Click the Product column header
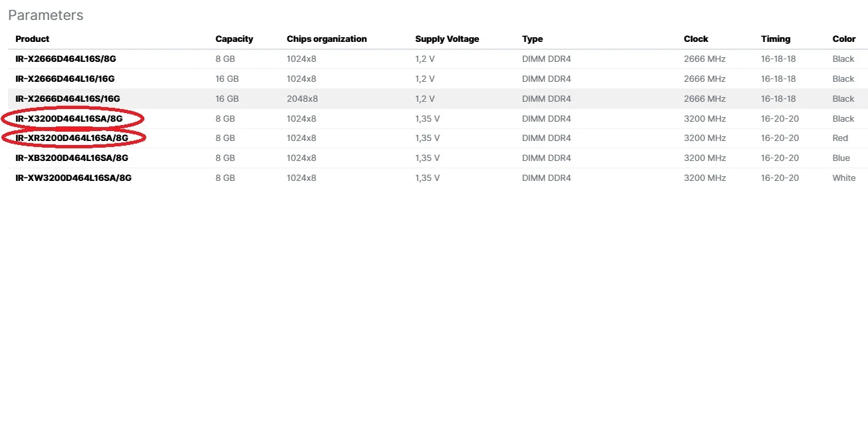 [33, 39]
